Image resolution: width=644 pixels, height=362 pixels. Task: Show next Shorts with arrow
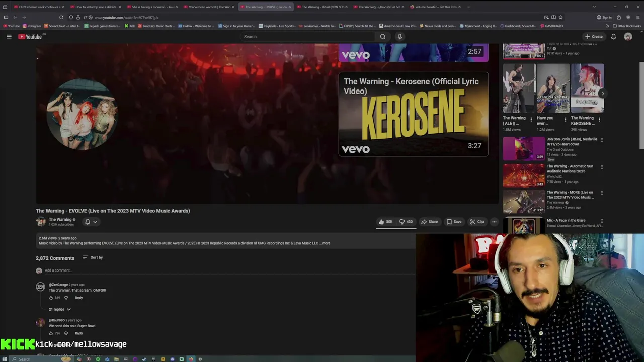[x=602, y=93]
